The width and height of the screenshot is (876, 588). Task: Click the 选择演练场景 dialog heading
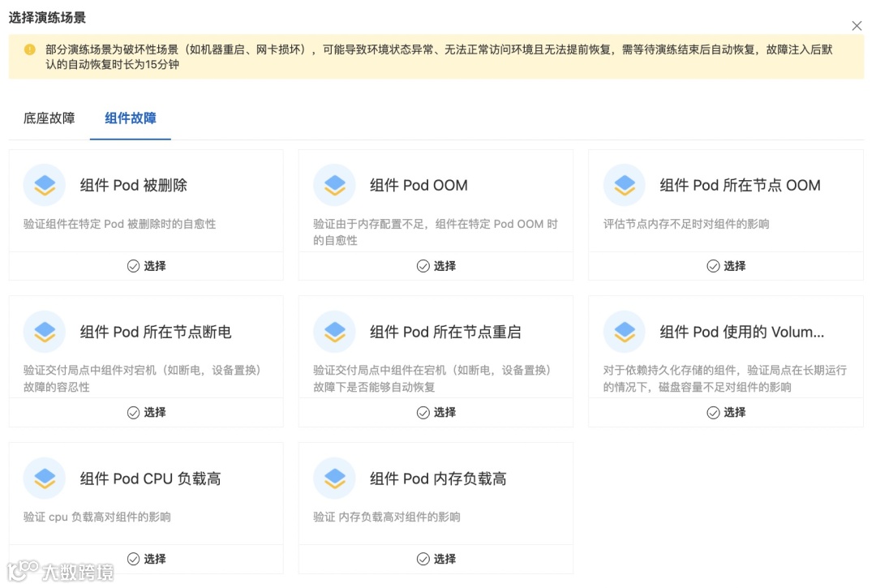(x=48, y=18)
